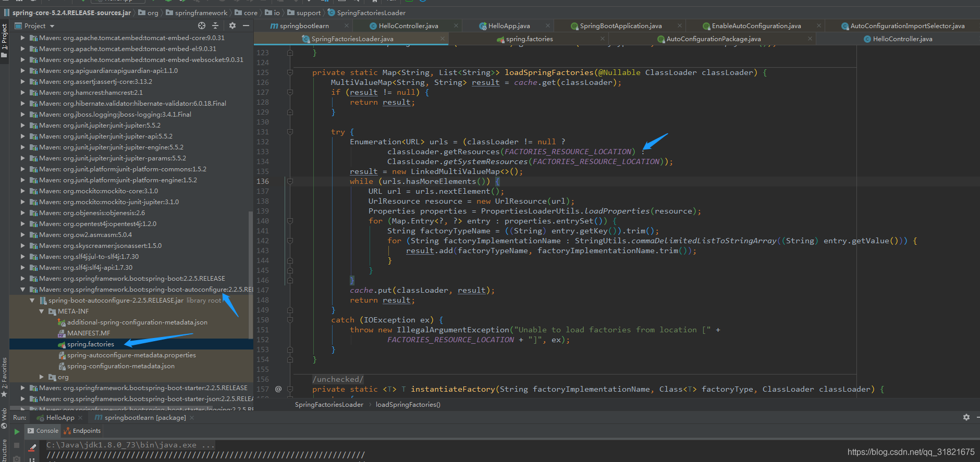The height and width of the screenshot is (462, 980).
Task: Select Maven org.ow2.asm:asm:5.0.4 row
Action: (x=131, y=234)
